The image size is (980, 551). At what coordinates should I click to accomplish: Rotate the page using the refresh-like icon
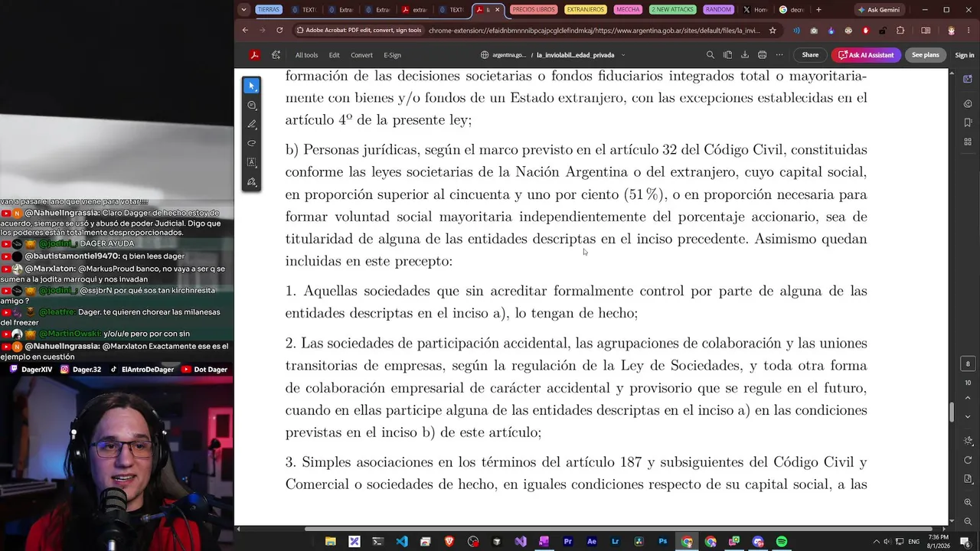coord(968,460)
